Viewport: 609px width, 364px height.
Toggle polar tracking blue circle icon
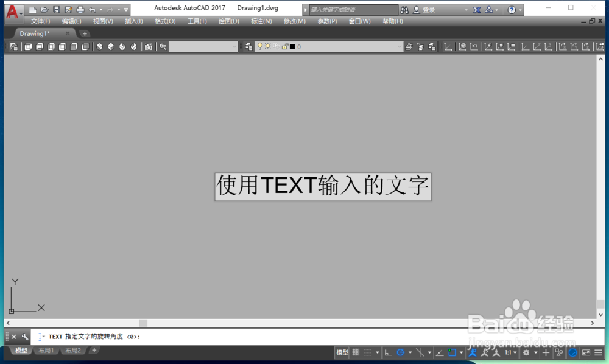(x=401, y=353)
